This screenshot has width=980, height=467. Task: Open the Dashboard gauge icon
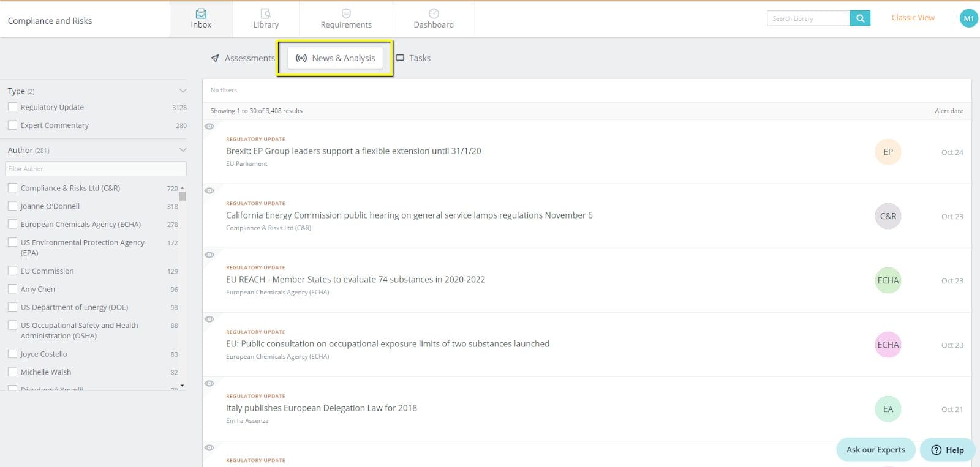(x=434, y=13)
